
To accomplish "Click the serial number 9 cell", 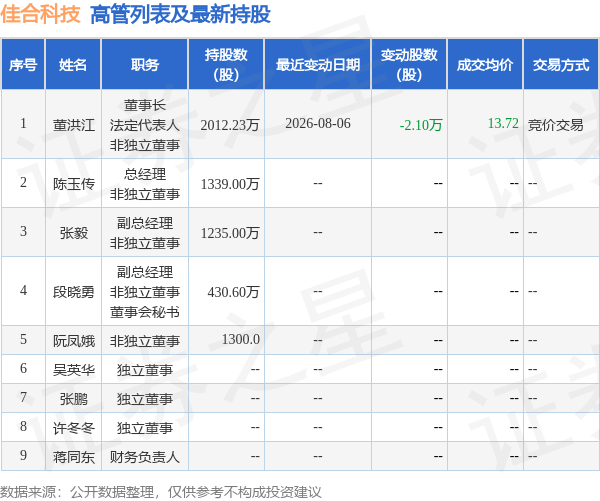I will (x=23, y=455).
